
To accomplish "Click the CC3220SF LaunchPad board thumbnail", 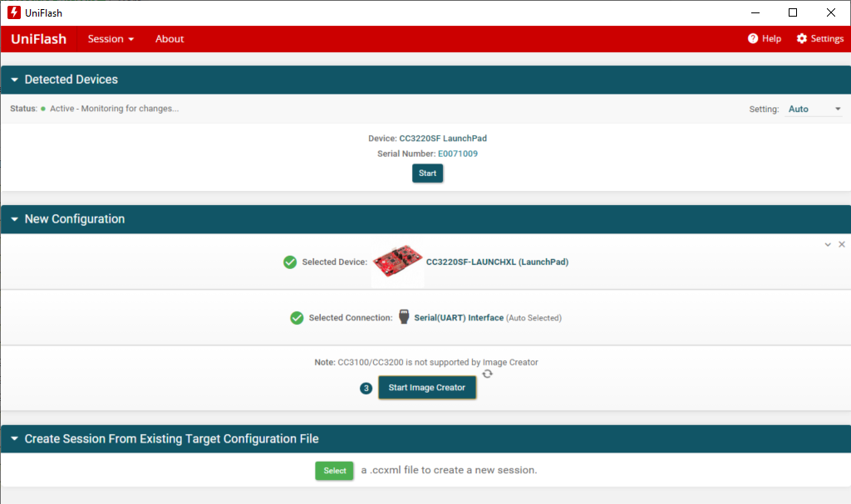I will 397,261.
